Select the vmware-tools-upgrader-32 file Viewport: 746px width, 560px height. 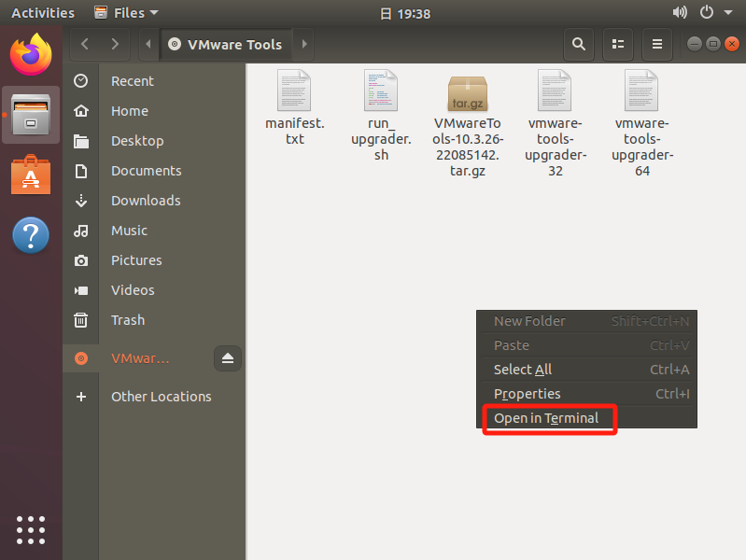(x=556, y=124)
